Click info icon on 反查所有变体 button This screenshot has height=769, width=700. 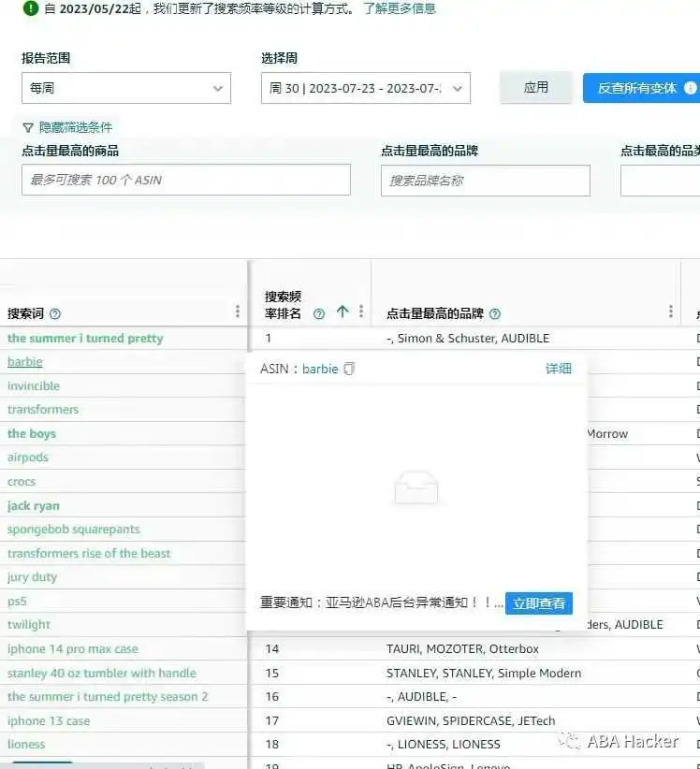[691, 88]
